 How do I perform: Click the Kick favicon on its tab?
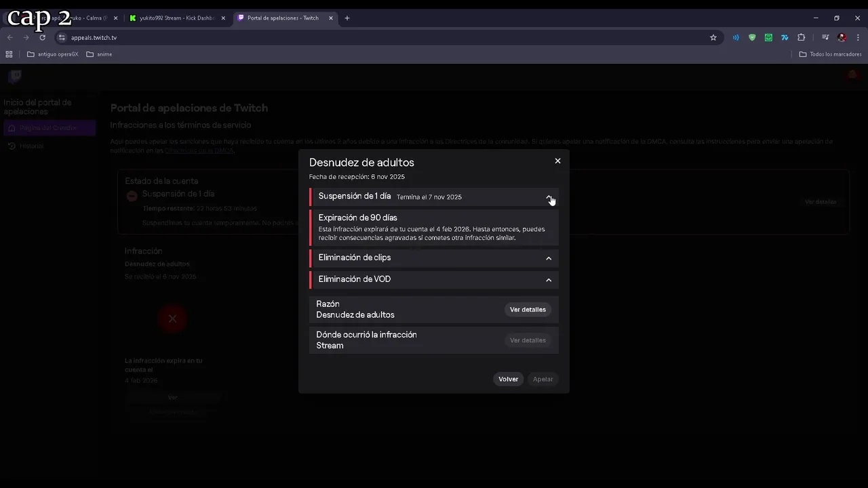[x=133, y=18]
